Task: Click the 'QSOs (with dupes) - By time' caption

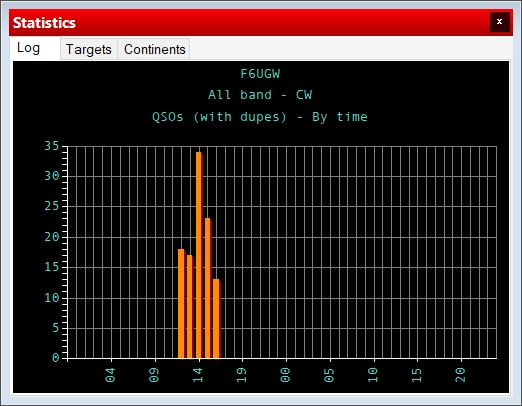Action: tap(260, 117)
